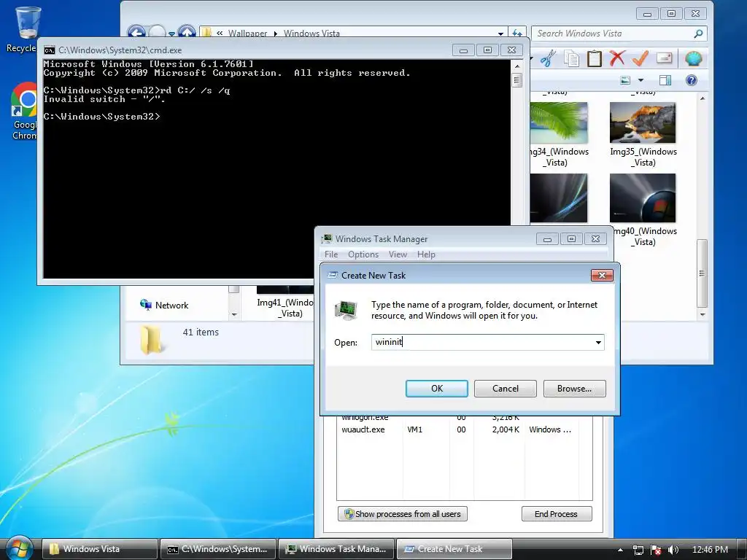Screen dimensions: 747x560
Task: Open the Explorer view options dropdown arrow
Action: pos(640,80)
